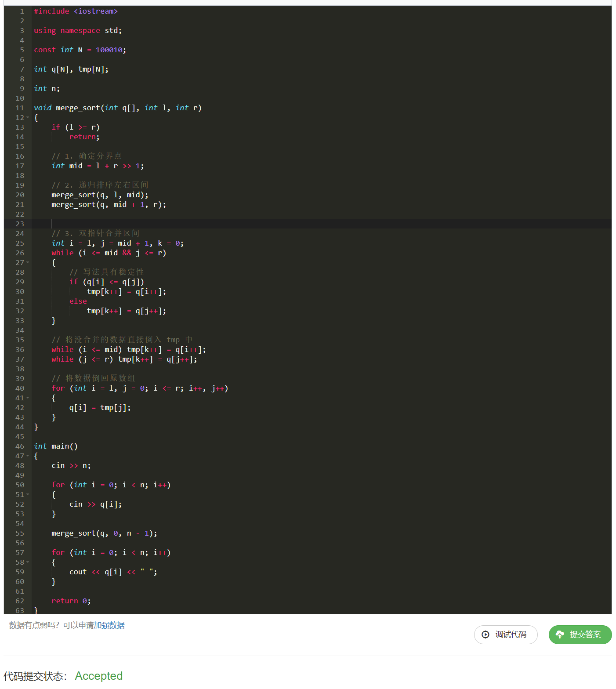Collapse the for loop fold arrow at line 41
The height and width of the screenshot is (689, 616).
(28, 398)
